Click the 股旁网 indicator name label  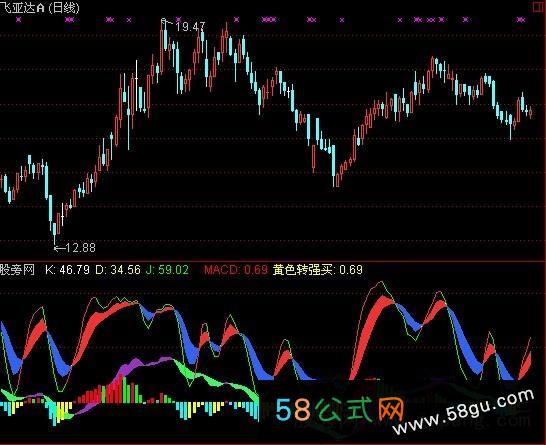pyautogui.click(x=17, y=270)
